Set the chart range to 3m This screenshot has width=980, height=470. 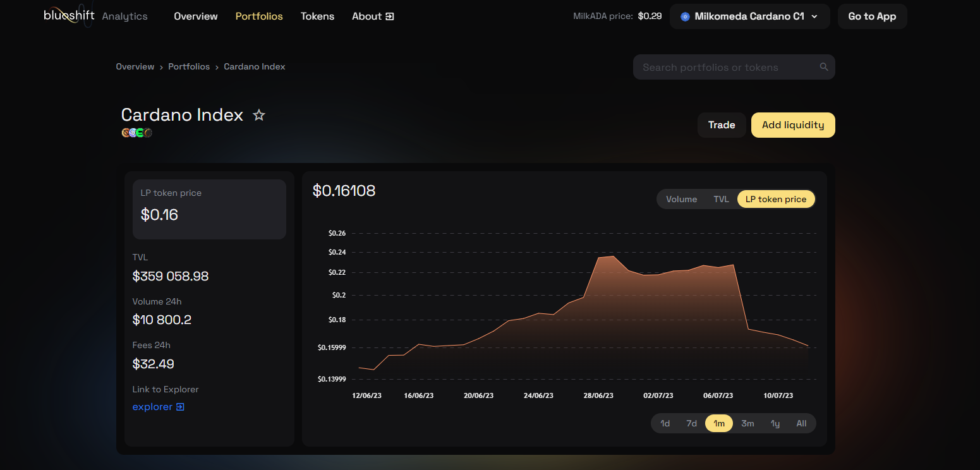(747, 423)
